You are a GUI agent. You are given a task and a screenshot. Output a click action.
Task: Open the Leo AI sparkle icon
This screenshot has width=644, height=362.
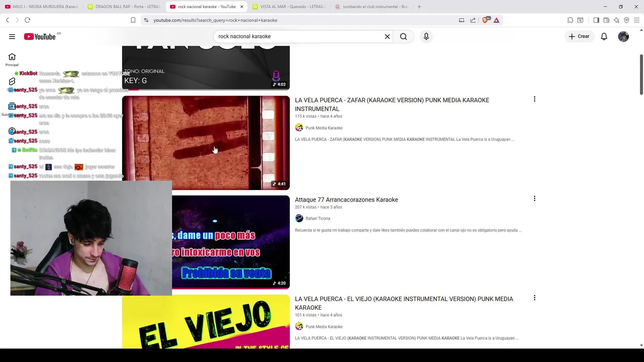(616, 20)
